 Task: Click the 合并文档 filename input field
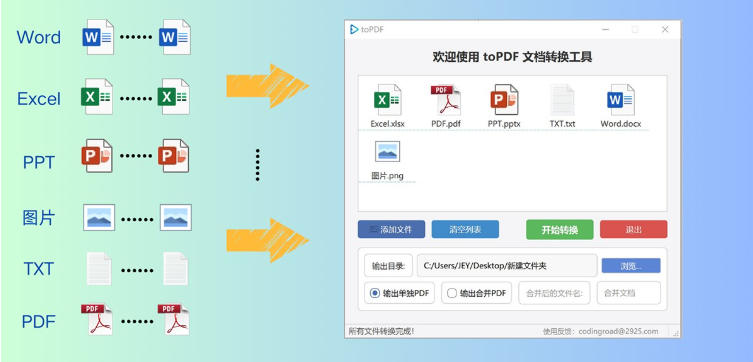point(629,293)
